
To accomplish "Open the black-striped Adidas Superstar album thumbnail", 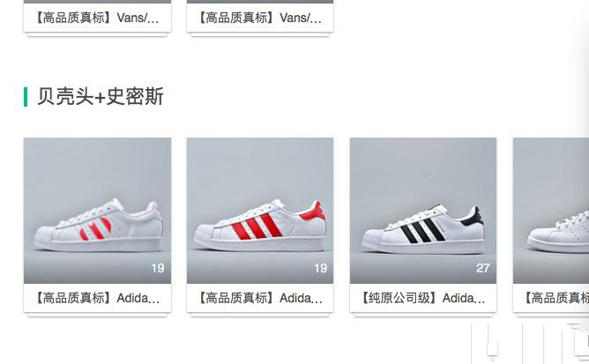I will (x=423, y=211).
